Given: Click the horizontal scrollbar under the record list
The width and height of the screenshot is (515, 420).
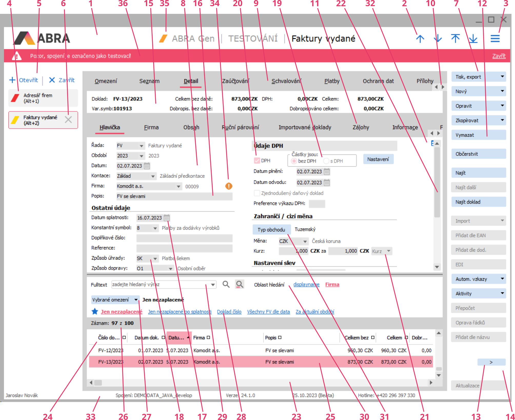Looking at the screenshot, I should pyautogui.click(x=262, y=383).
